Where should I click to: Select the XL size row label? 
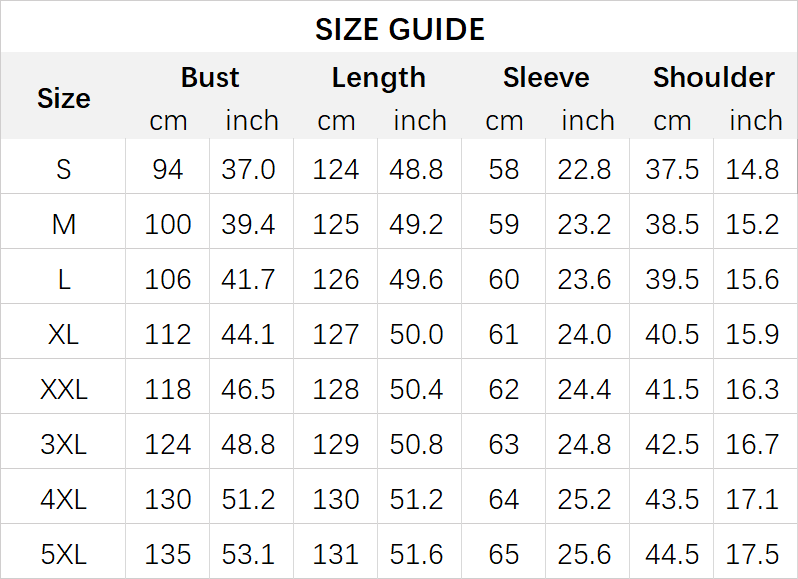[63, 334]
